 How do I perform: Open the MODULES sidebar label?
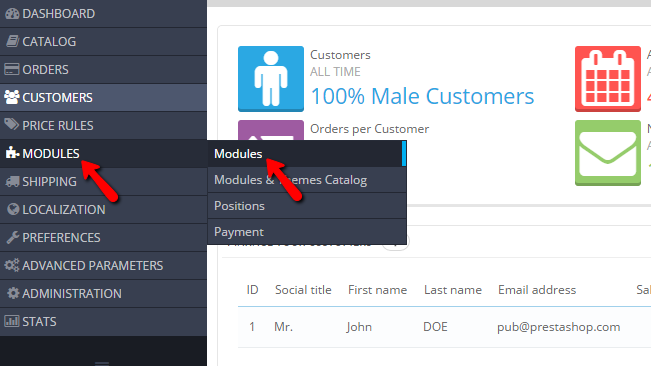point(51,154)
